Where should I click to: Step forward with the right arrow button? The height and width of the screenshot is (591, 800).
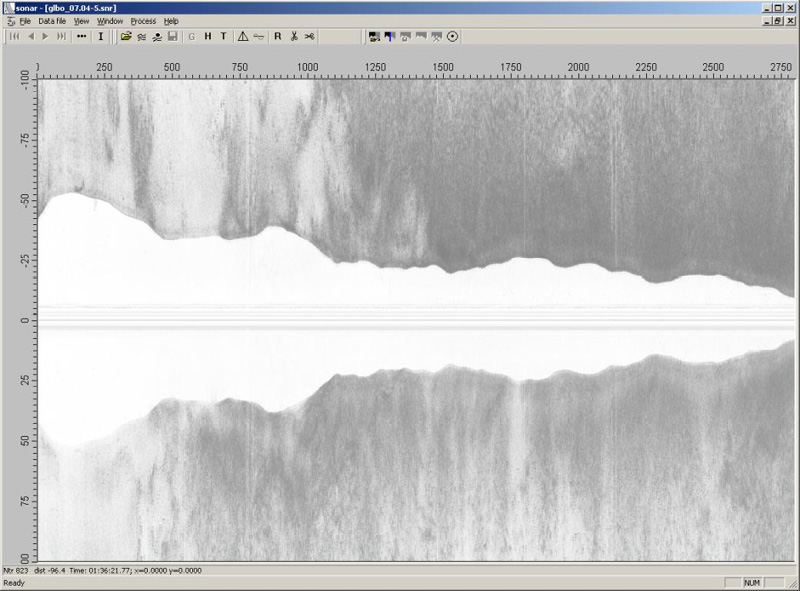coord(45,36)
